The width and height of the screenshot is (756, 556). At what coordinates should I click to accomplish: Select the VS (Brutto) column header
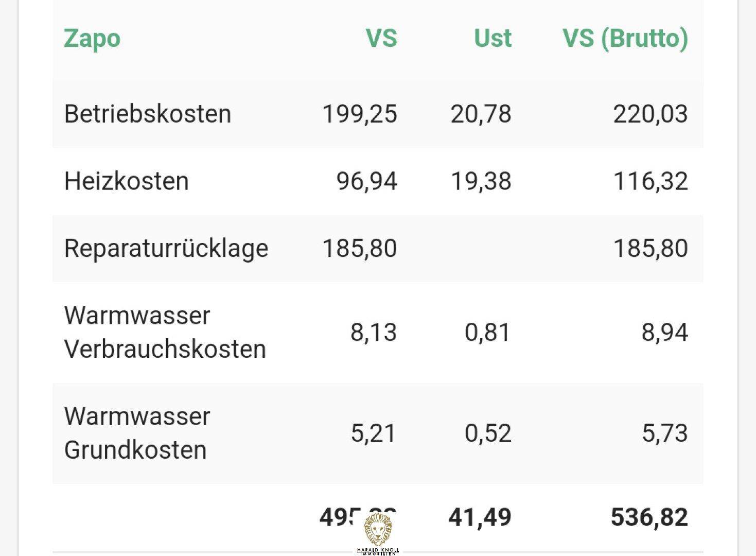[x=625, y=39]
